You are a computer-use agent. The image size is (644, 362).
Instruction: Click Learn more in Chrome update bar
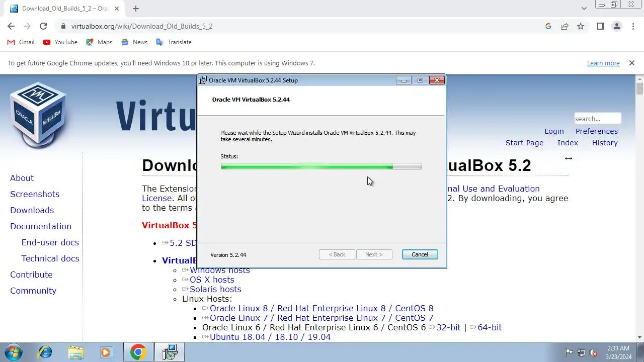(603, 63)
